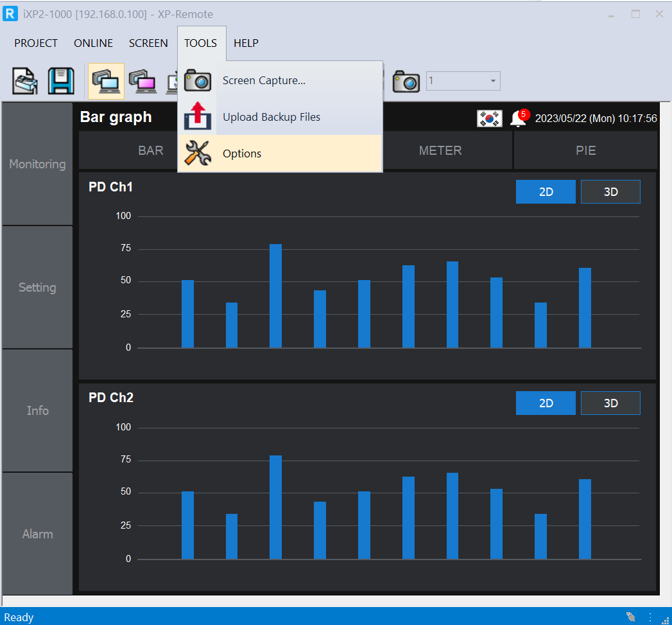Select the pink dual-monitor display icon

142,81
